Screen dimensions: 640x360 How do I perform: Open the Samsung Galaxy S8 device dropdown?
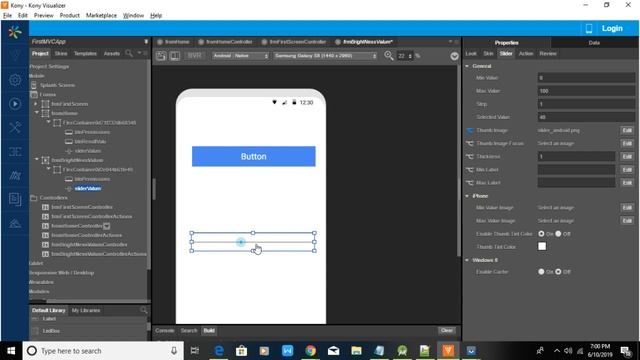click(x=325, y=56)
